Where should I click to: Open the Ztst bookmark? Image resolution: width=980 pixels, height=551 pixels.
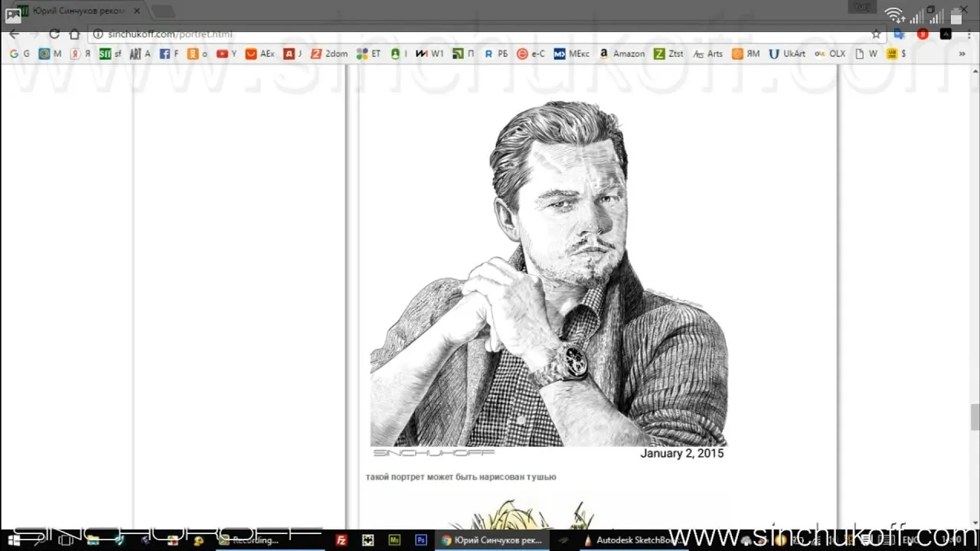(x=669, y=54)
